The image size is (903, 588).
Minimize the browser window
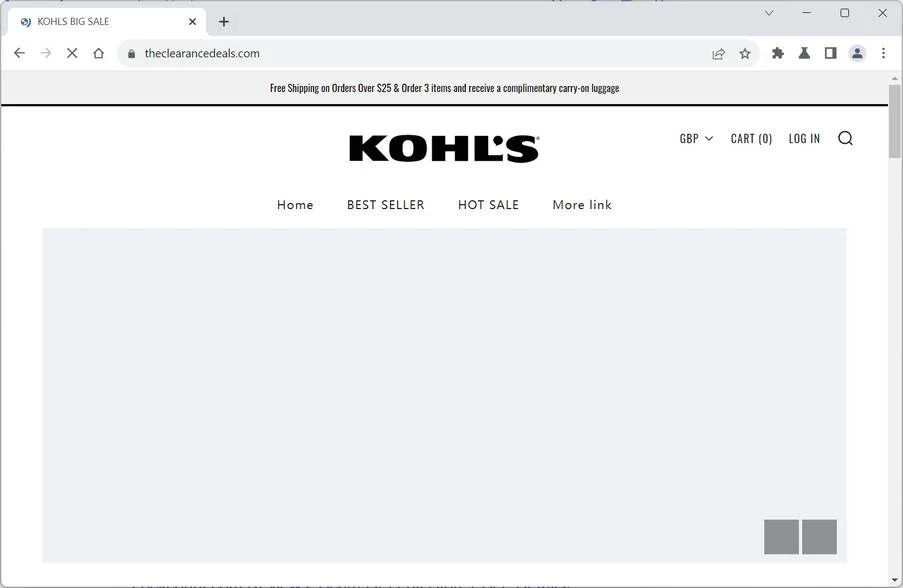[x=807, y=13]
